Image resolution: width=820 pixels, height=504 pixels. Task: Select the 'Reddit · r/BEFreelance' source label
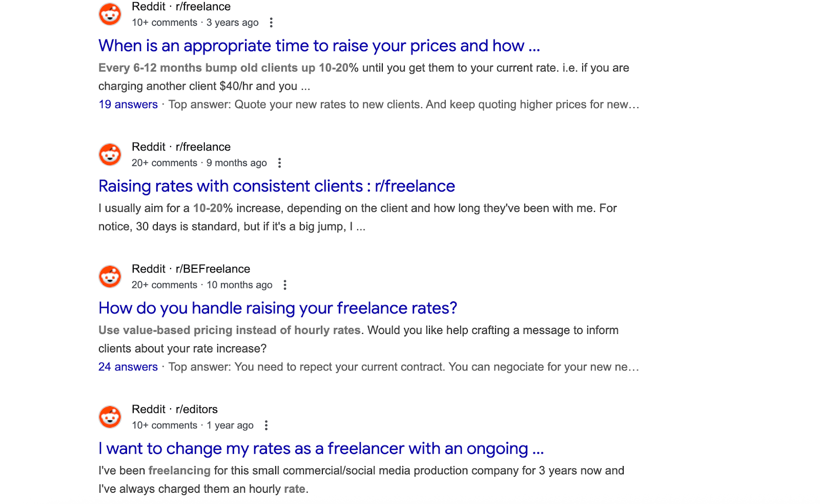point(190,268)
